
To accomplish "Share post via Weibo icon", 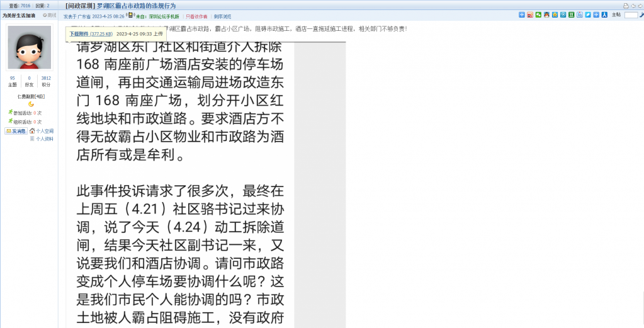I will [530, 14].
